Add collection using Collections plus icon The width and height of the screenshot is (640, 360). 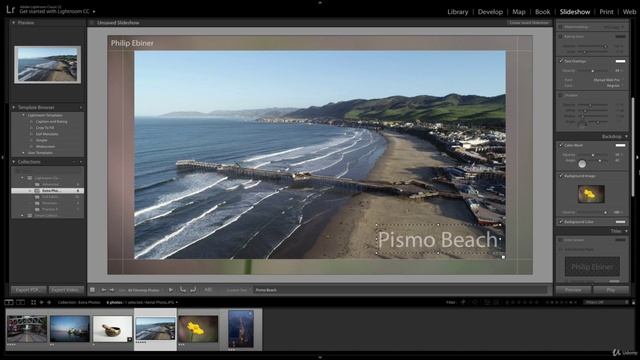(80, 162)
